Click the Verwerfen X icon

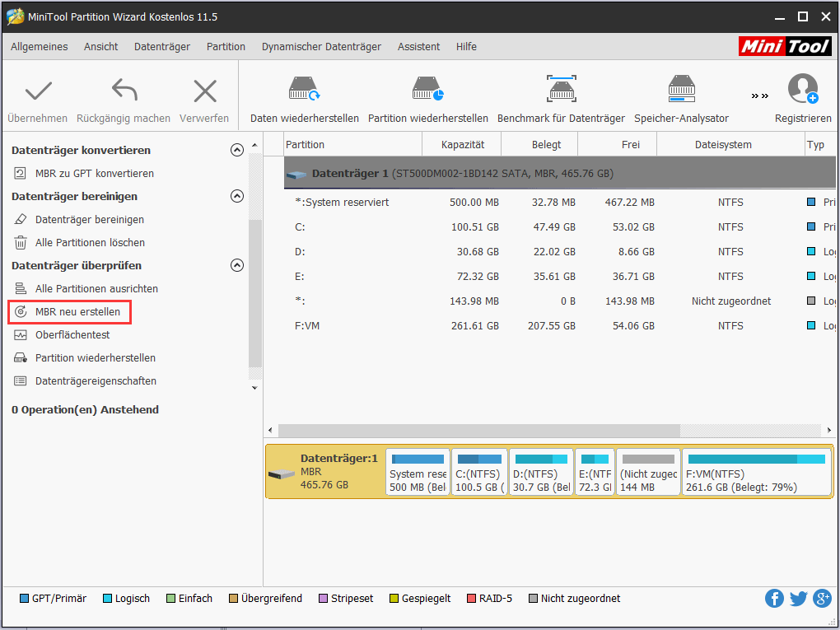[x=204, y=91]
